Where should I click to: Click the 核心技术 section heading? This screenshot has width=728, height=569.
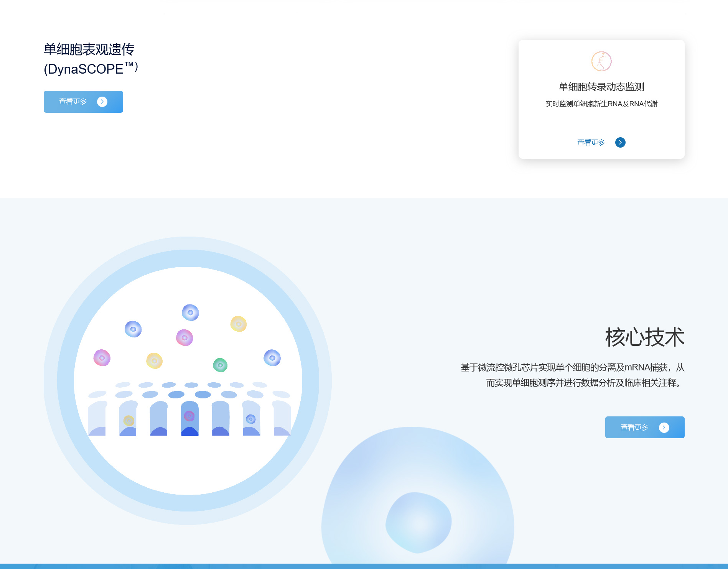644,337
